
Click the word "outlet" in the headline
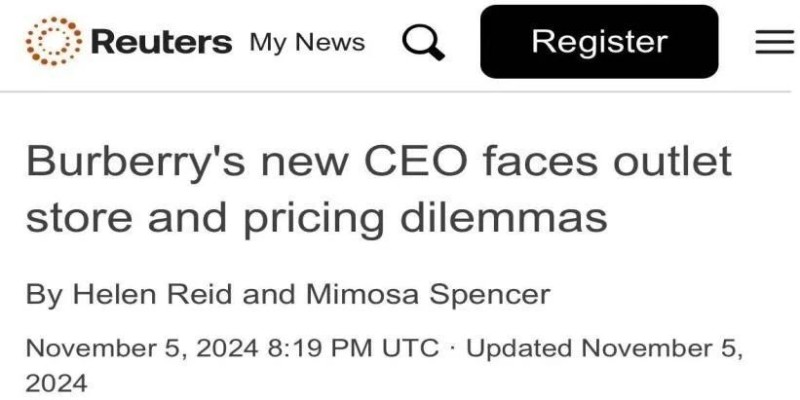pos(672,161)
